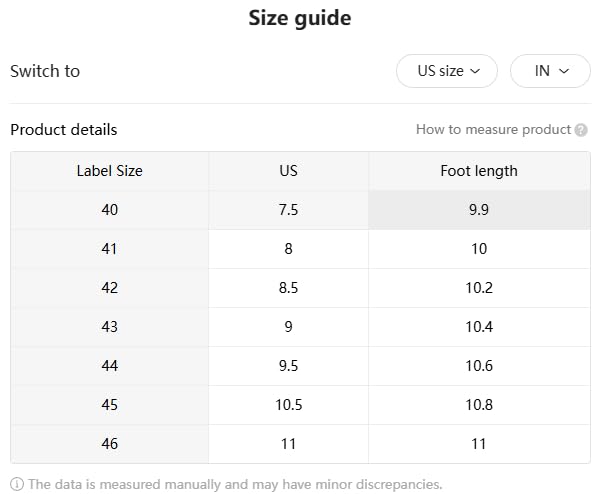603x494 pixels.
Task: Select the label size 41 cell
Action: pos(110,249)
